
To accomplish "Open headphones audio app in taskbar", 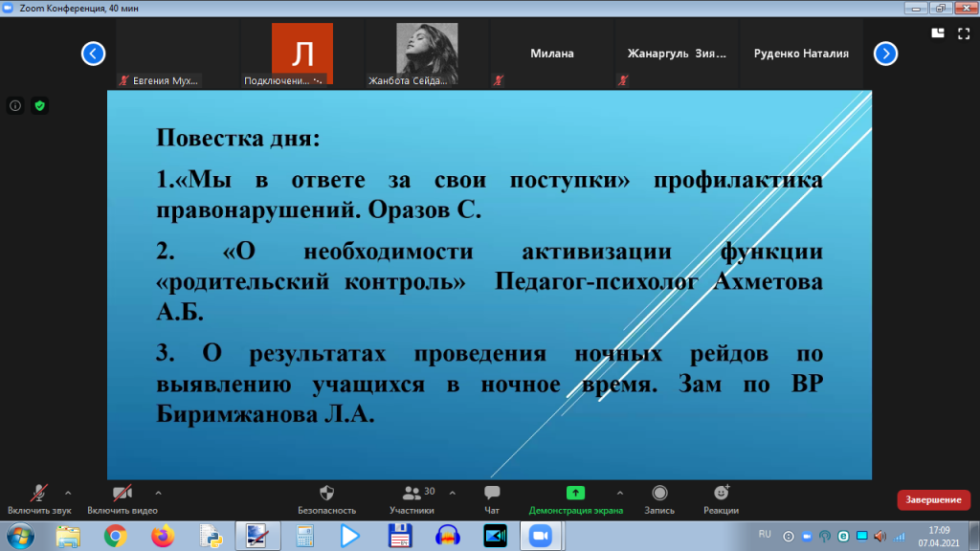I will click(x=448, y=537).
